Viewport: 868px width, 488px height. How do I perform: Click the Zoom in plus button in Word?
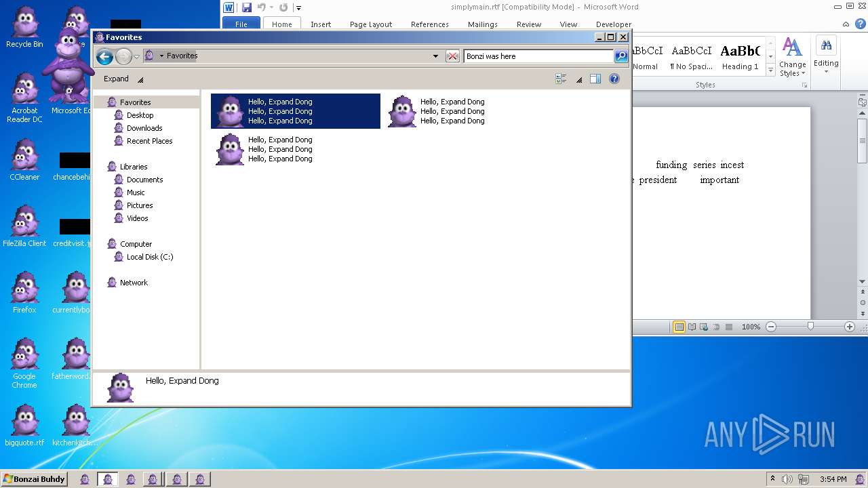[x=850, y=327]
